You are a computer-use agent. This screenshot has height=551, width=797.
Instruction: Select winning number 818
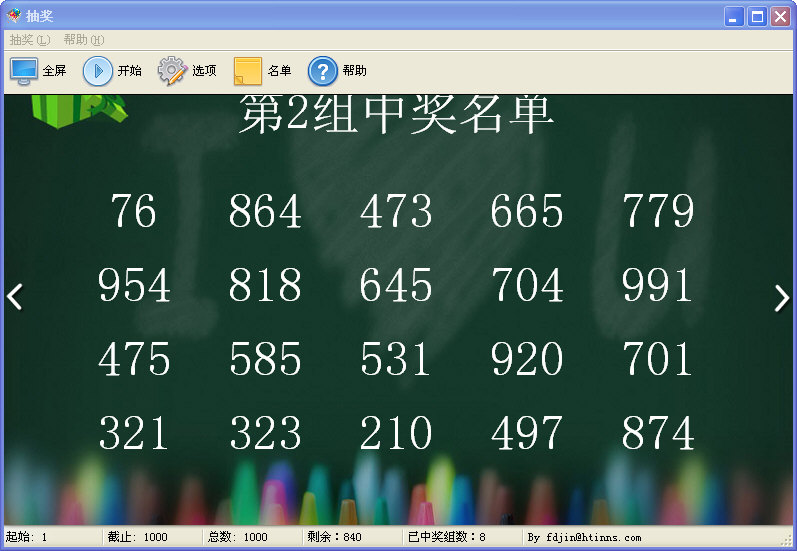point(265,285)
